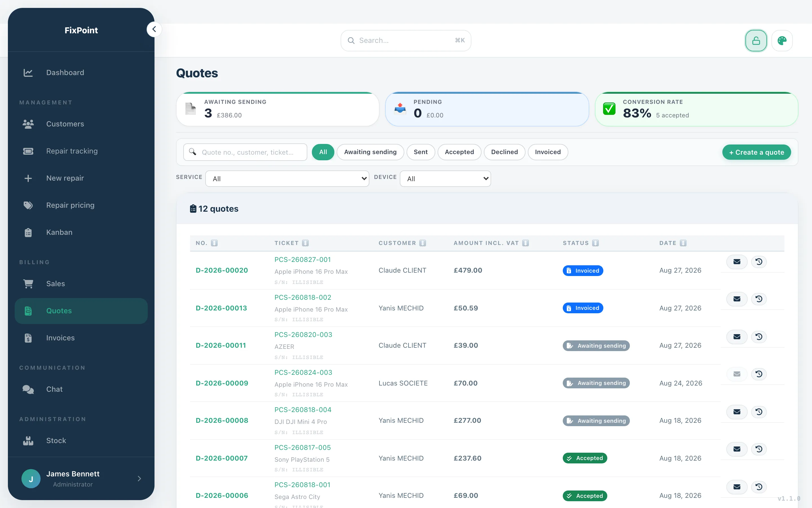
Task: View history for quote D-2026-00006
Action: click(759, 487)
